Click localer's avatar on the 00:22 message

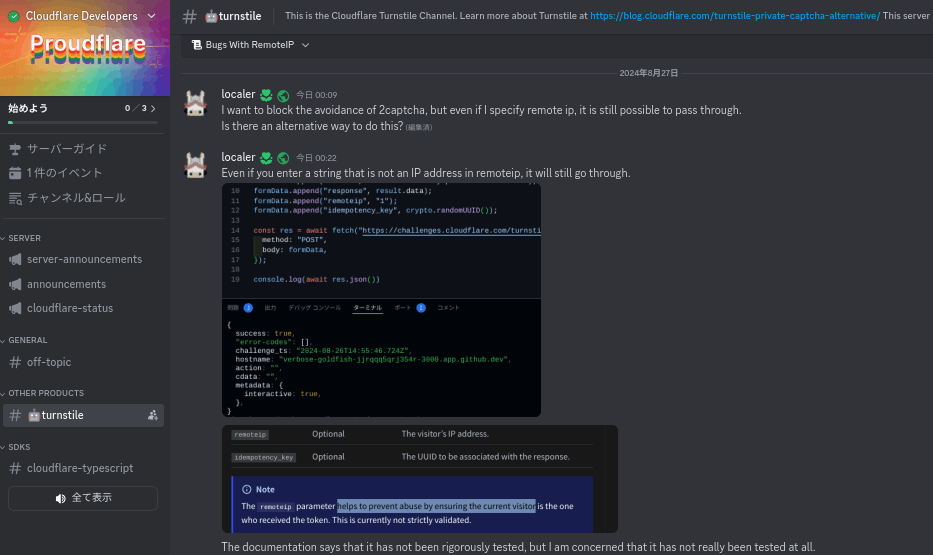coord(196,166)
